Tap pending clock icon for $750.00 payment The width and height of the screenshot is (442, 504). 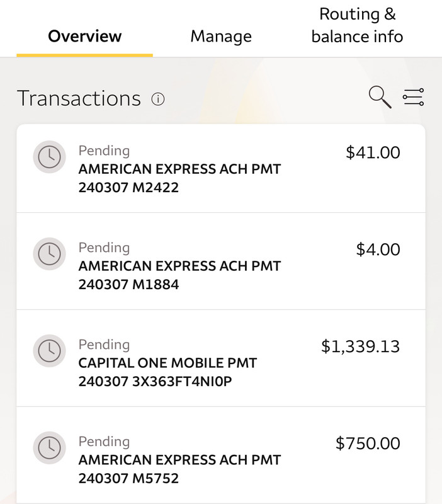tap(50, 448)
